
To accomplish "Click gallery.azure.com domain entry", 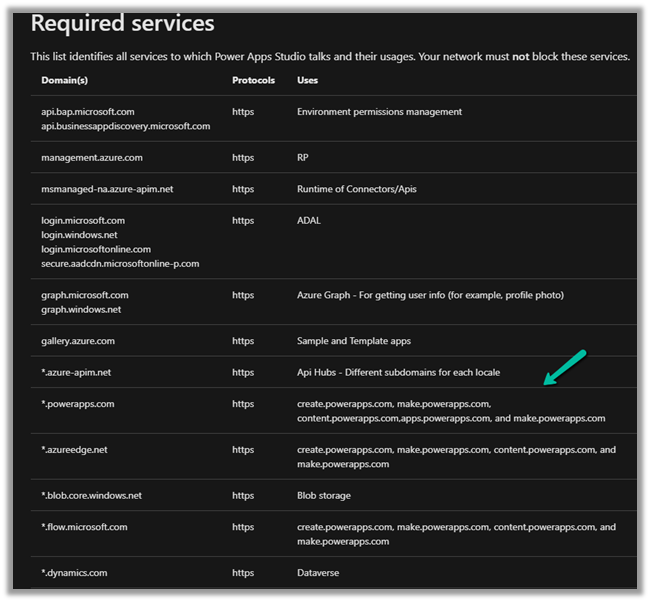I will coord(78,341).
